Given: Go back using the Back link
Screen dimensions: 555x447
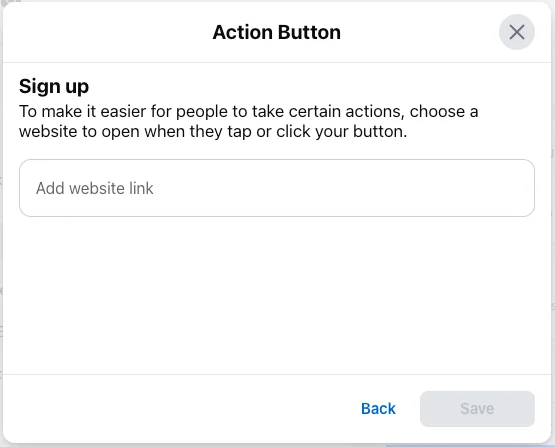Looking at the screenshot, I should click(x=378, y=408).
